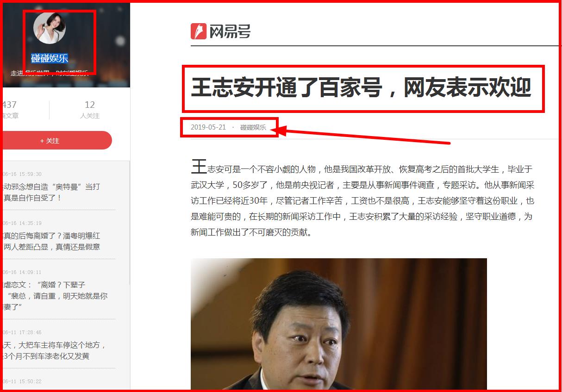Click the 碰碰娱乐 author link beside date
Viewport: 562px width, 392px height.
pyautogui.click(x=253, y=127)
